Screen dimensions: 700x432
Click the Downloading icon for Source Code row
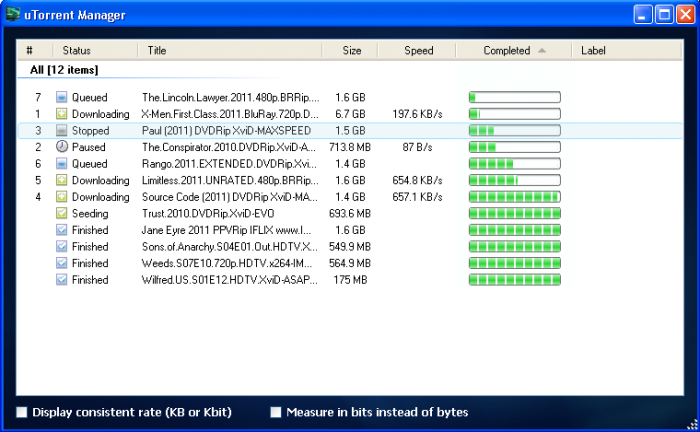[x=62, y=196]
